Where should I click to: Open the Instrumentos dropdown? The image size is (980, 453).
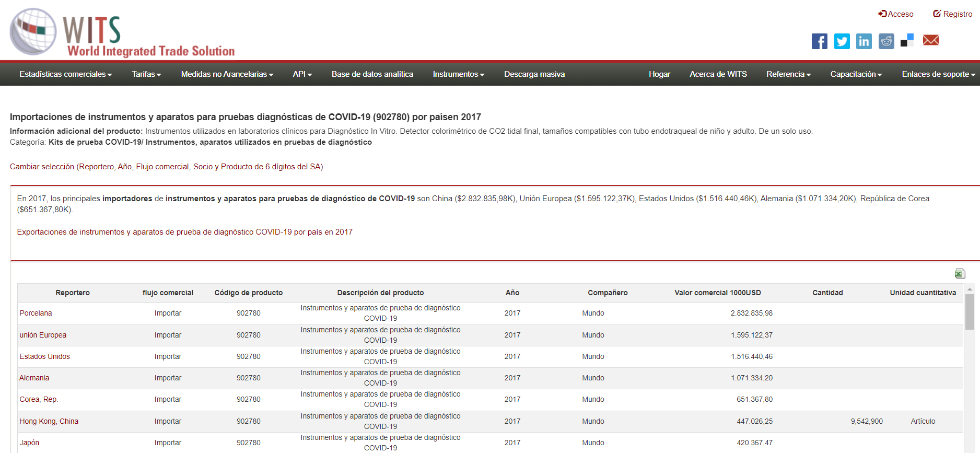(458, 74)
